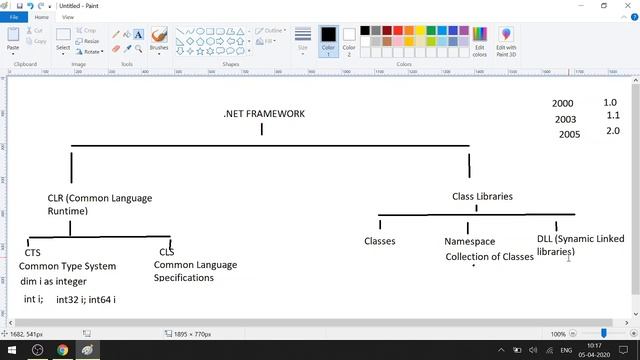
Task: Select the Eraser tool
Action: click(116, 49)
